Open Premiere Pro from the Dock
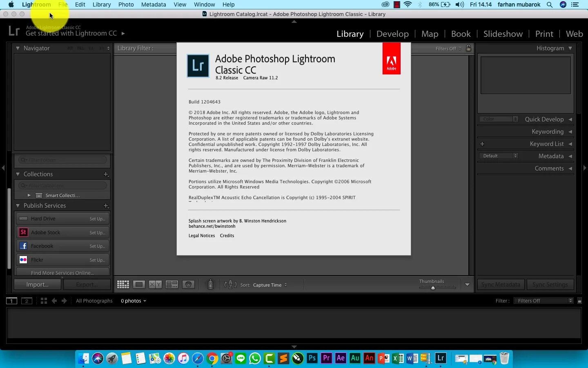588x368 pixels. pyautogui.click(x=327, y=359)
